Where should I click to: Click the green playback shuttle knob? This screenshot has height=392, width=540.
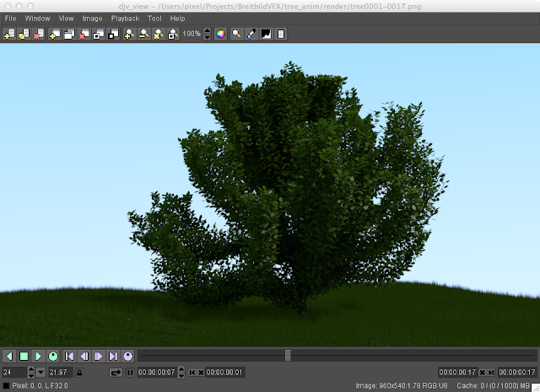coord(53,357)
